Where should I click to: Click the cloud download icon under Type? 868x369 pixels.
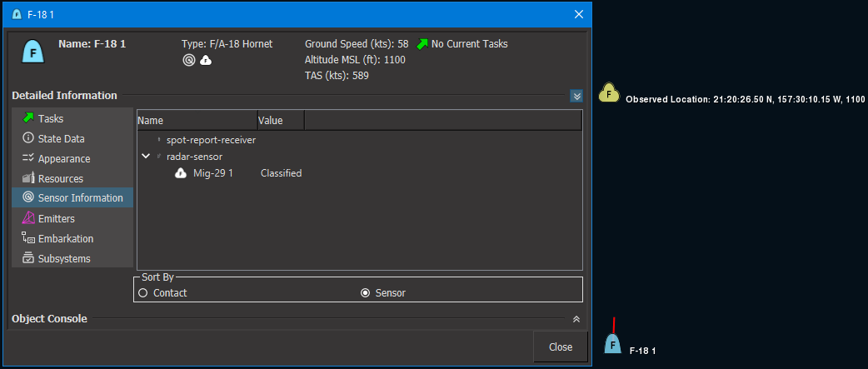pyautogui.click(x=206, y=60)
